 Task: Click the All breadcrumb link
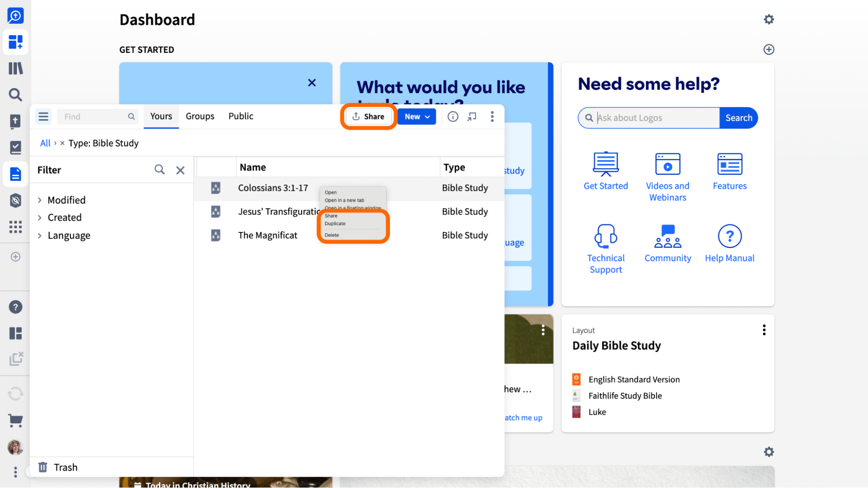pyautogui.click(x=45, y=143)
